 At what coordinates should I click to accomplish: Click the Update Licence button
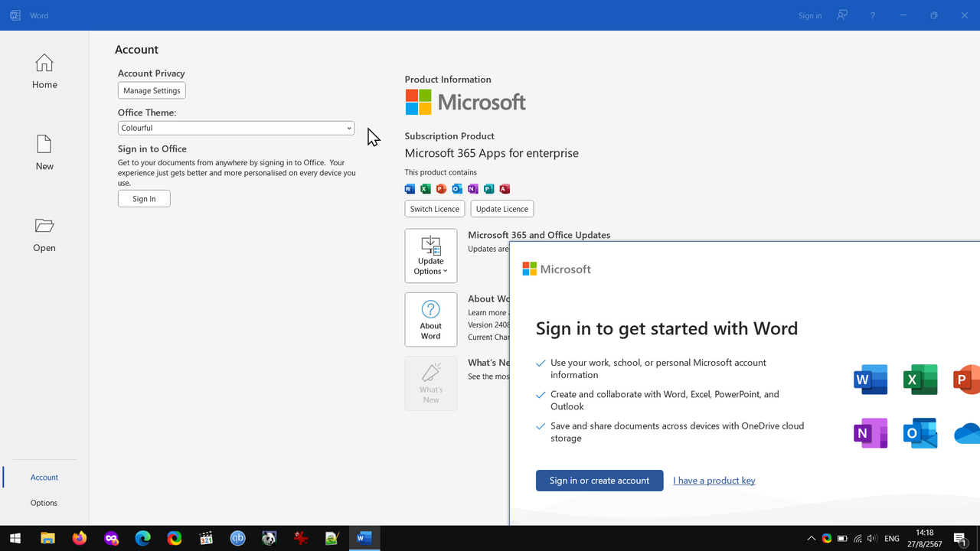pos(502,209)
